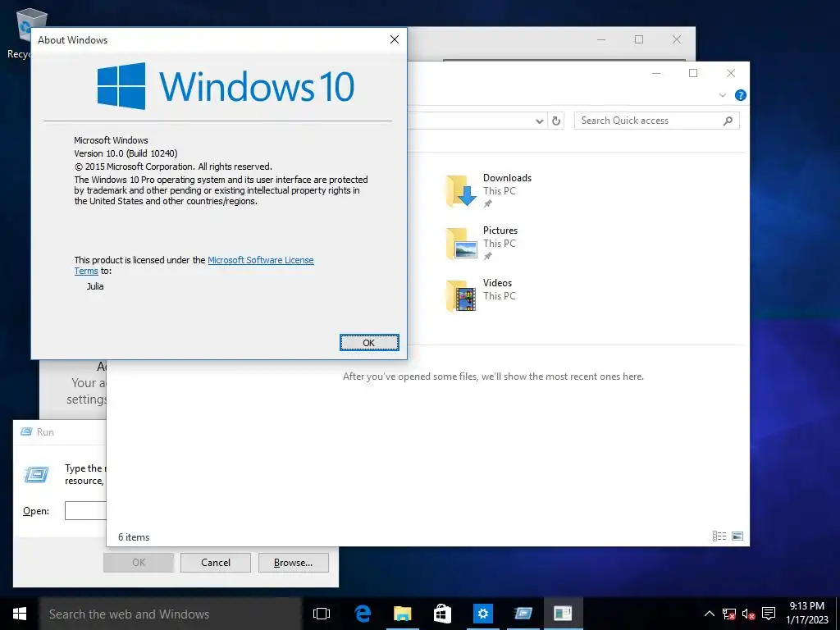Click 'Version 10.0 (Build 10240)' text
840x630 pixels.
[x=126, y=153]
